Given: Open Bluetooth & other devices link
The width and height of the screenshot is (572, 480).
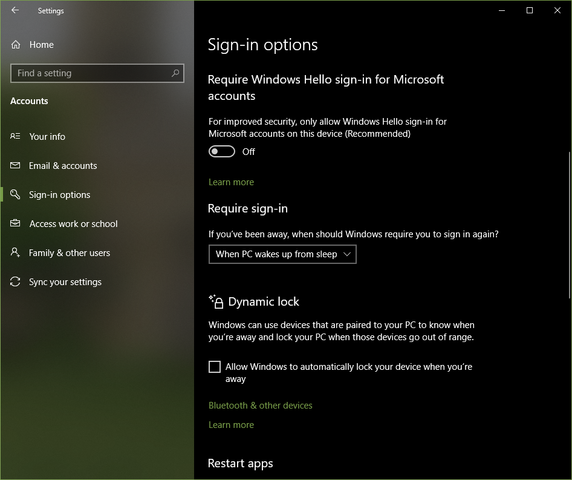Looking at the screenshot, I should click(260, 405).
